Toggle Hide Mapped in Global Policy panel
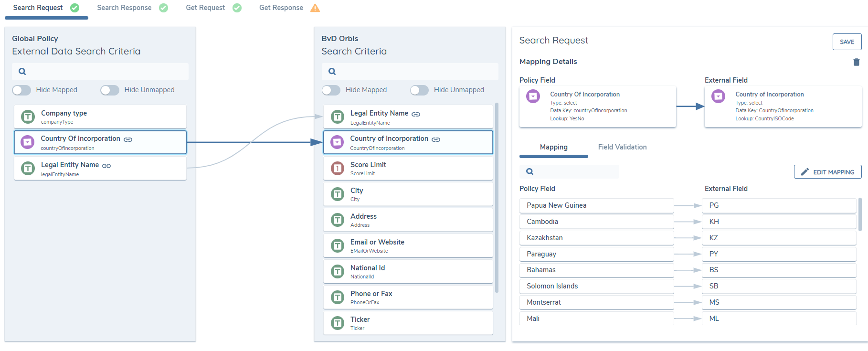The image size is (868, 351). click(x=21, y=90)
